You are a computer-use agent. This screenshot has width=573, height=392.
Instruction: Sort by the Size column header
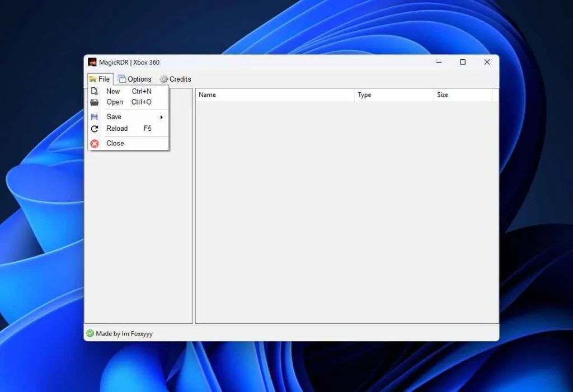pos(463,95)
